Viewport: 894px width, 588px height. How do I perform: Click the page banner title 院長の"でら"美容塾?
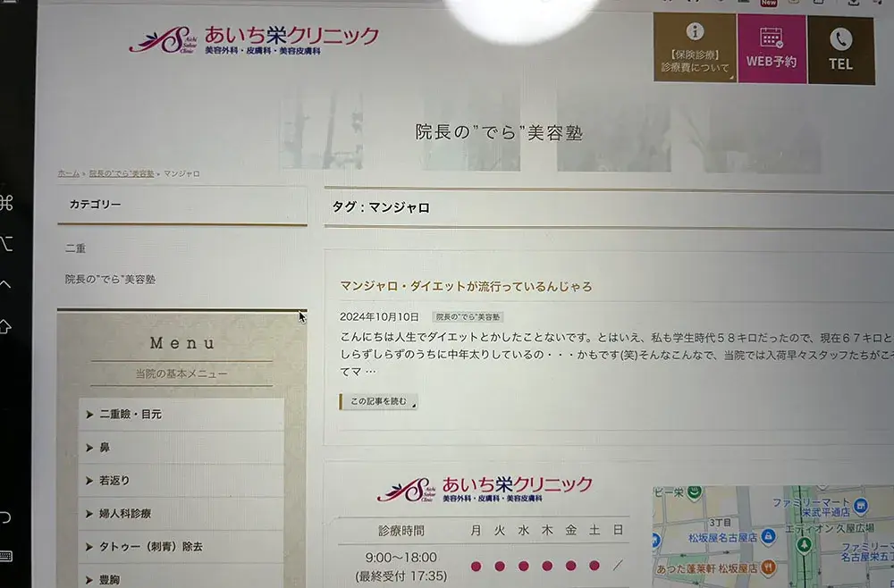pyautogui.click(x=499, y=133)
